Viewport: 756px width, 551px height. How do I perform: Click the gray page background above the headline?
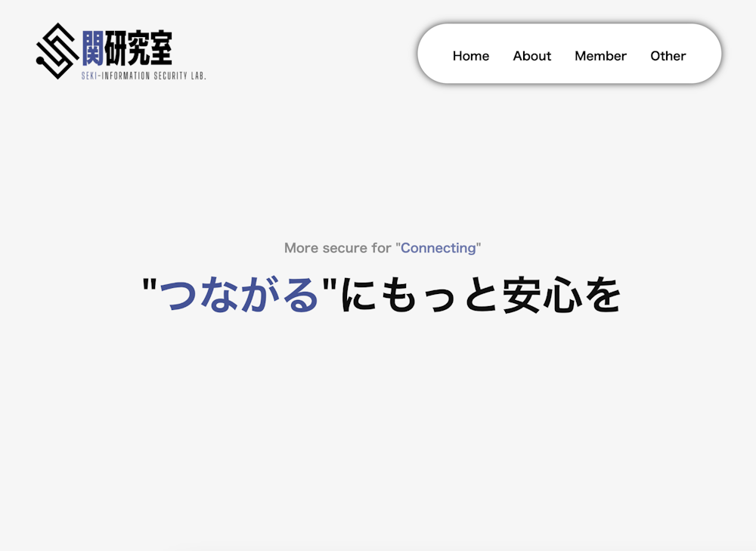tap(378, 159)
